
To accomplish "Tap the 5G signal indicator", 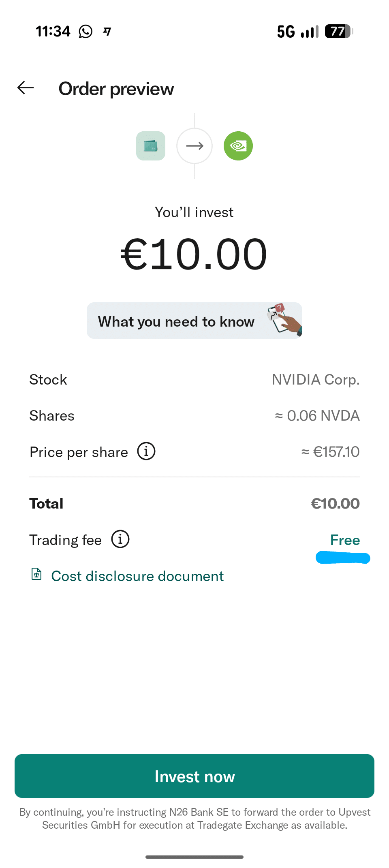I will [286, 31].
